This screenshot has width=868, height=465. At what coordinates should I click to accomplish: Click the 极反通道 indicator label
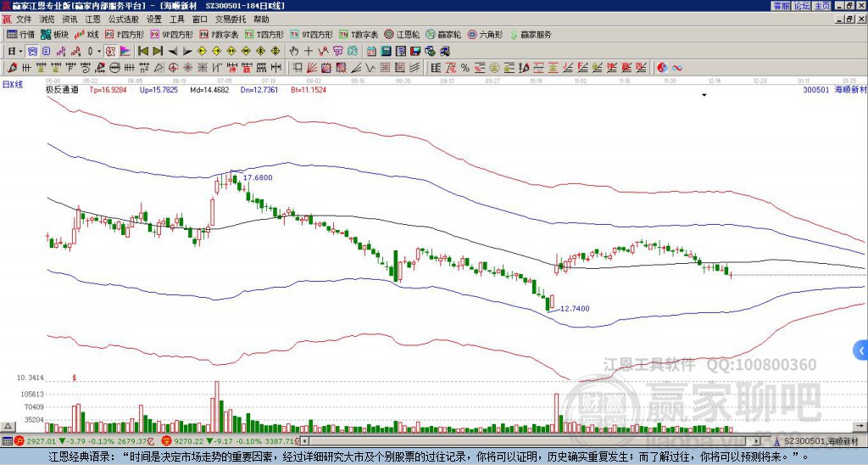(x=62, y=89)
